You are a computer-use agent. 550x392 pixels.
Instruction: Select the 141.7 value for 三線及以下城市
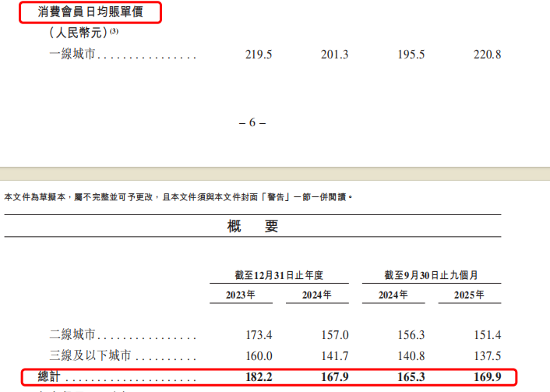334,355
